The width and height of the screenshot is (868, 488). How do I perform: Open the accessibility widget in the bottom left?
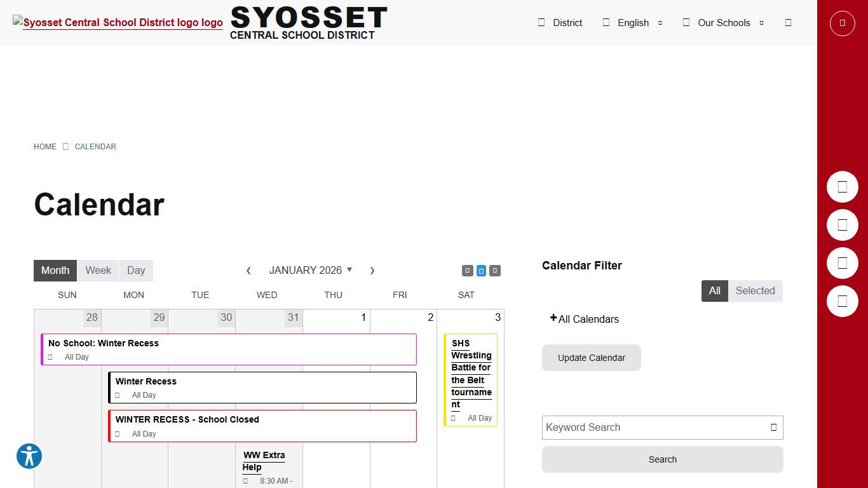click(x=29, y=456)
